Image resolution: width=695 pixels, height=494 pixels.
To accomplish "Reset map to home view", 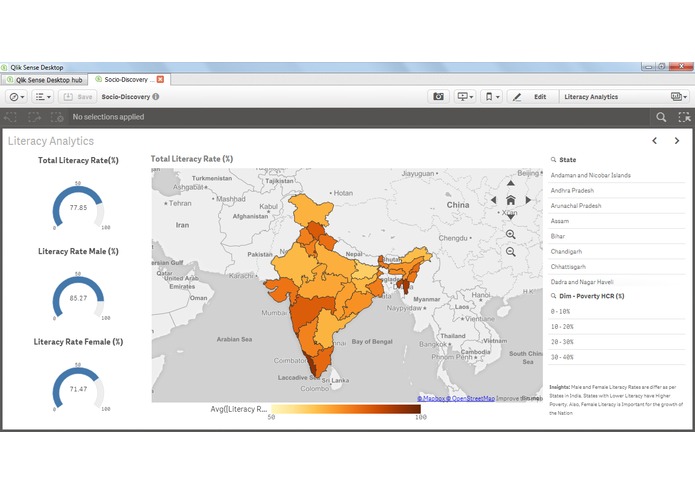I will [x=511, y=200].
